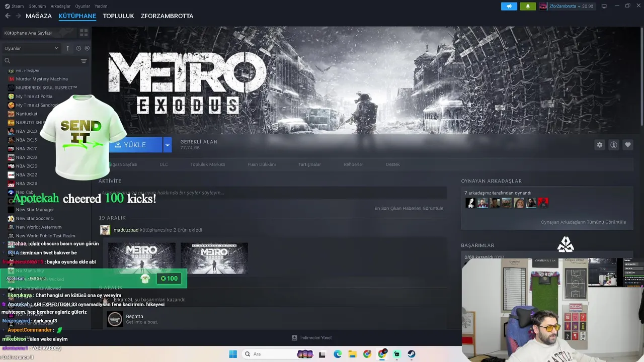Screen dimensions: 644x362
Task: Expand the install button dropdown arrow
Action: tap(168, 145)
